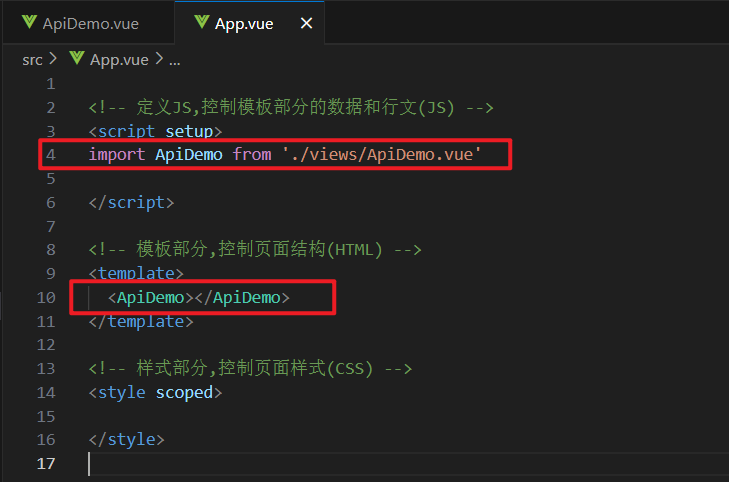Click the './views/ApiDemo.vue' import path string
This screenshot has height=482, width=729.
point(382,154)
